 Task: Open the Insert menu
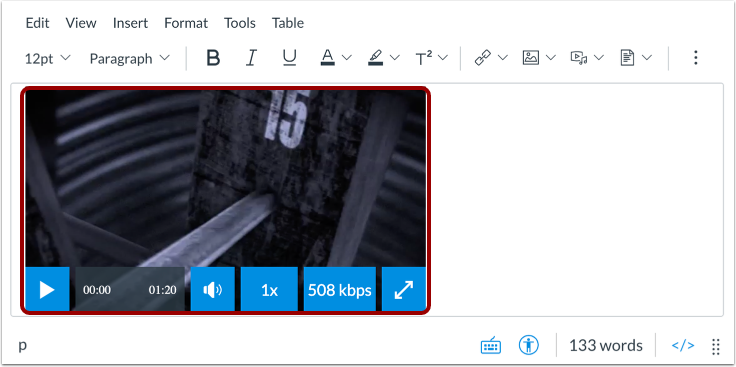(x=130, y=23)
